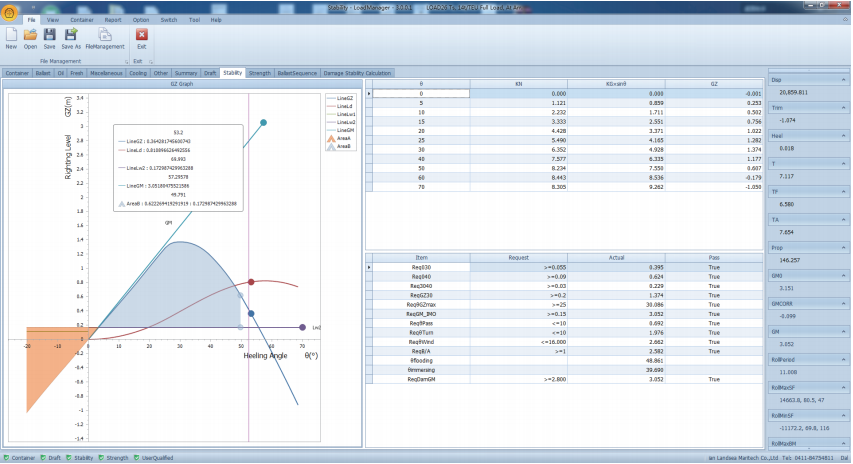
Task: Toggle the LineGZ series in the legend
Action: [x=340, y=99]
